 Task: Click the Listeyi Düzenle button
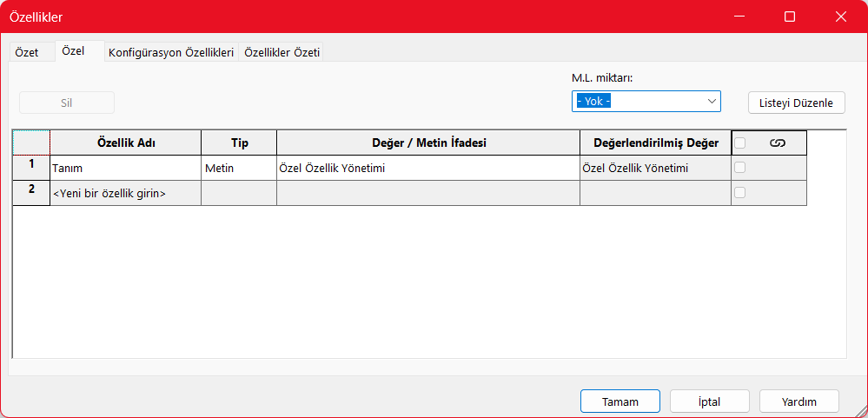click(796, 103)
